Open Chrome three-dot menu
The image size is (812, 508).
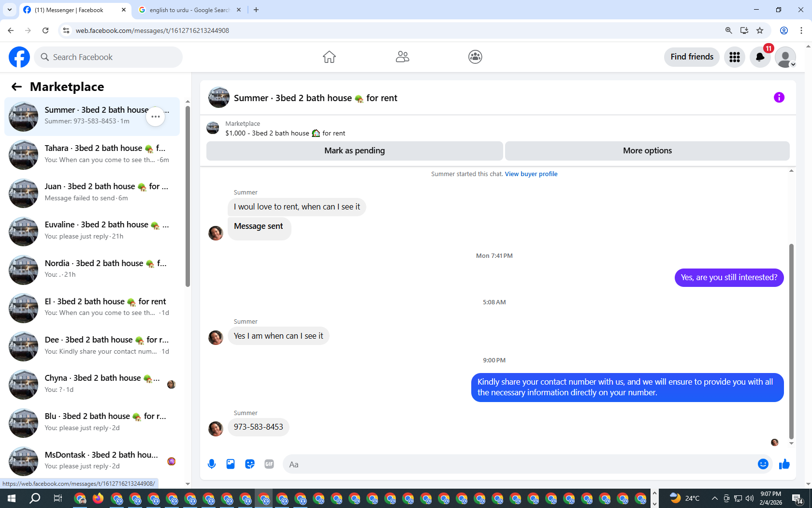click(801, 30)
